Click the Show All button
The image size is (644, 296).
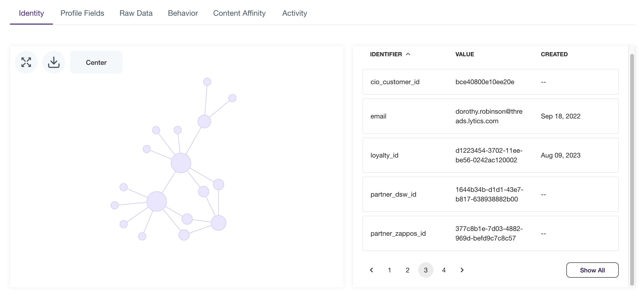592,270
